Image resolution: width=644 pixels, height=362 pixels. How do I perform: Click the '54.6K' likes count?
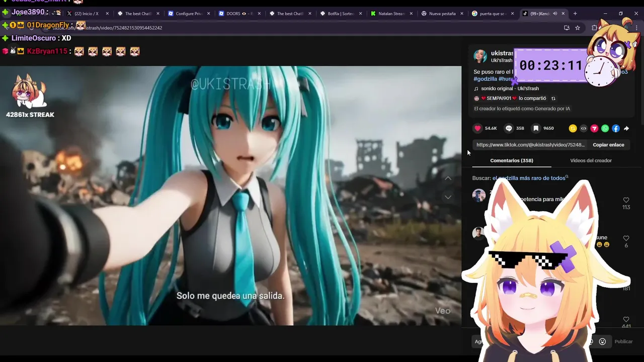click(491, 128)
